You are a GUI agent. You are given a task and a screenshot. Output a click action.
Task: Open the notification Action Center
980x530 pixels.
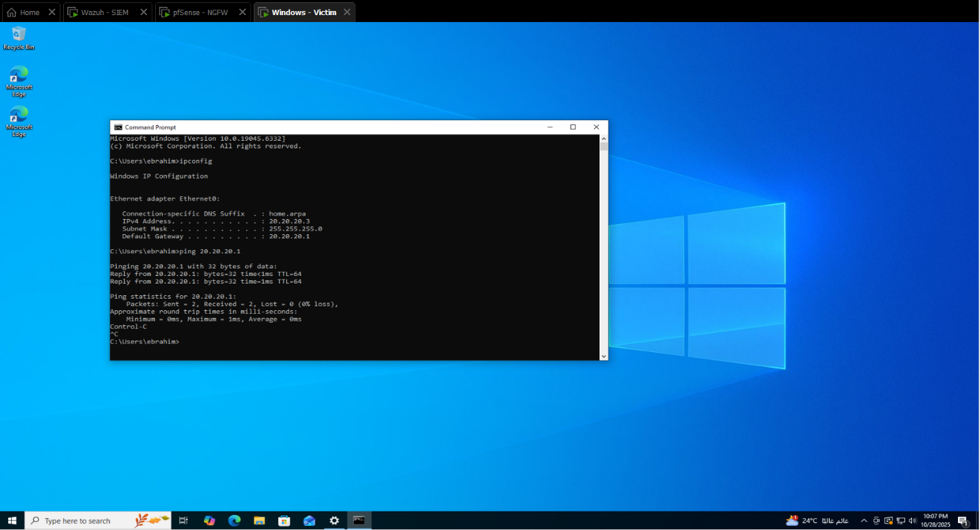pos(963,521)
